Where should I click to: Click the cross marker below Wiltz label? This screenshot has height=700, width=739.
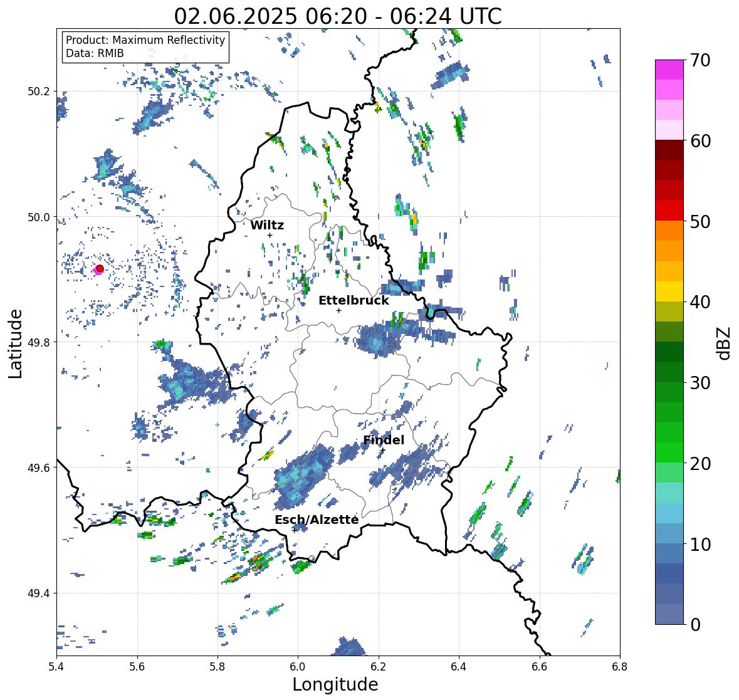point(270,236)
